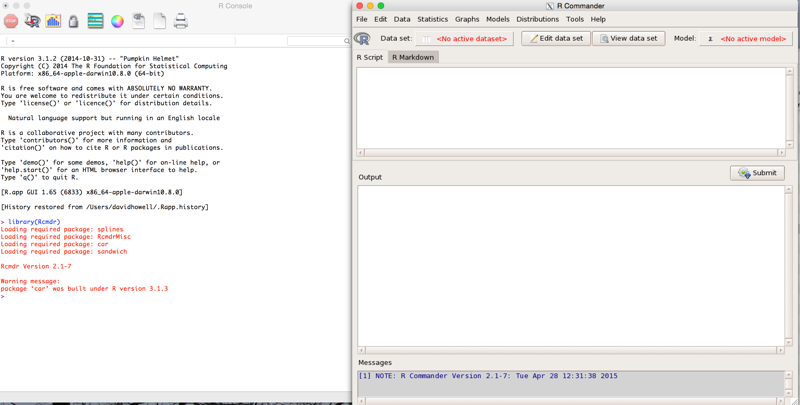Click the Submit button
Screen dimensions: 800x405
757,172
